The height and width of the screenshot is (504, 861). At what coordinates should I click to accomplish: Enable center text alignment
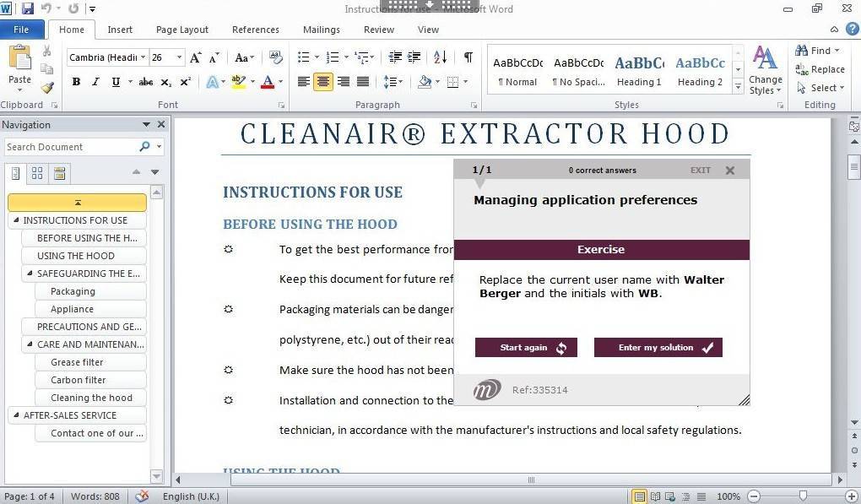323,82
